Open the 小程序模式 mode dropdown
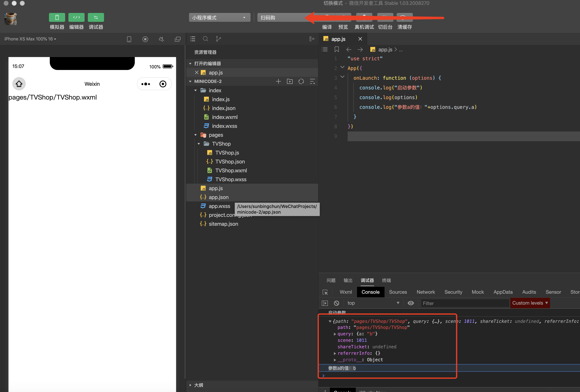The image size is (580, 392). click(219, 18)
